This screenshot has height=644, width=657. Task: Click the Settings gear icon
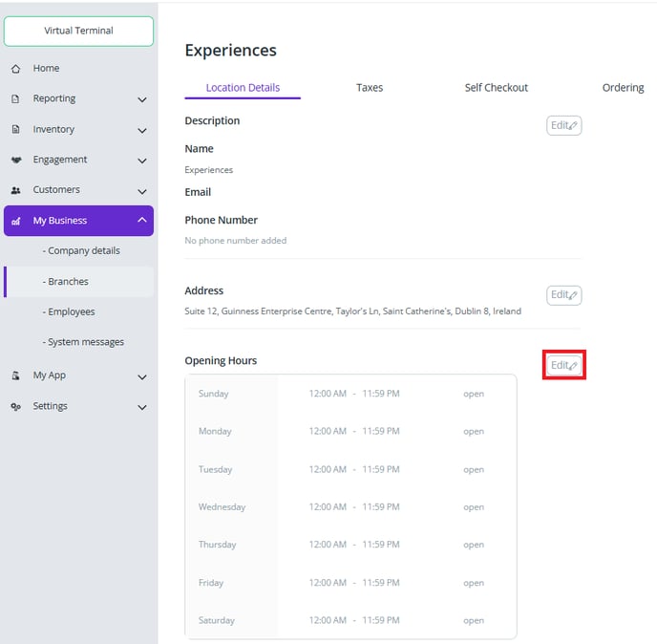[x=15, y=406]
